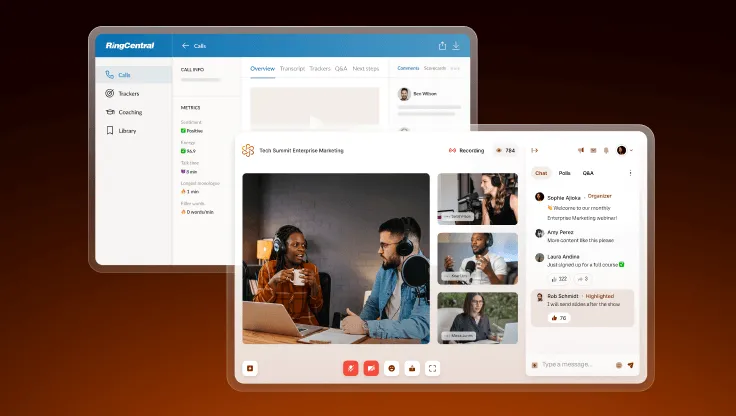Click the notification bell icon
Screen dimensions: 736x416
pos(606,150)
